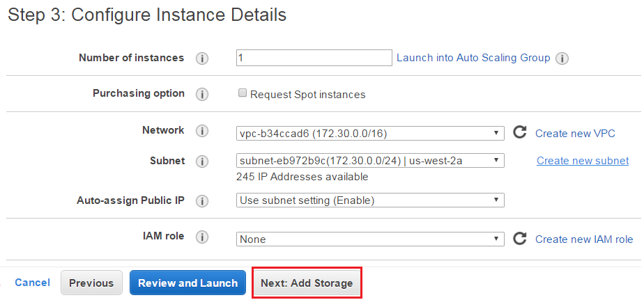Refresh the Network VPC list

tap(519, 132)
